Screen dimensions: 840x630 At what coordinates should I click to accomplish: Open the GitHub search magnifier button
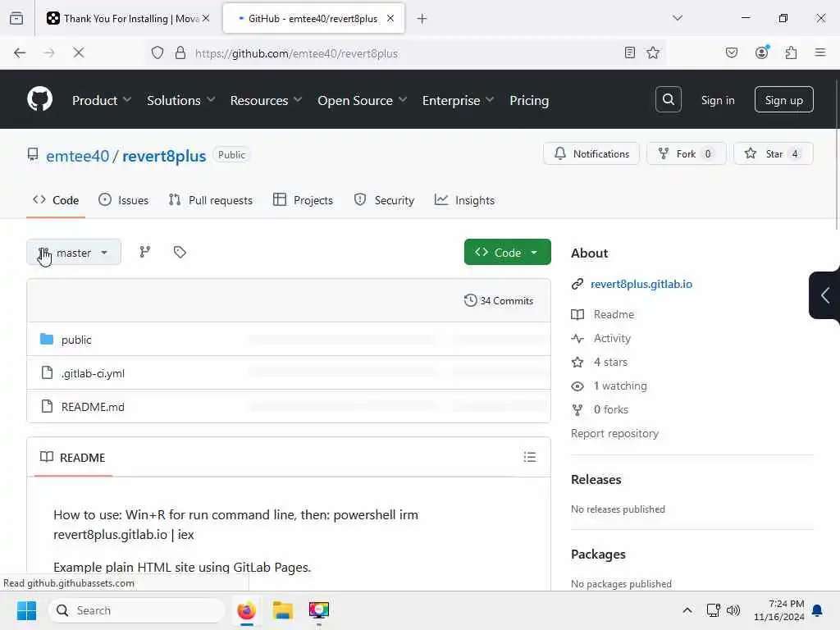point(668,99)
